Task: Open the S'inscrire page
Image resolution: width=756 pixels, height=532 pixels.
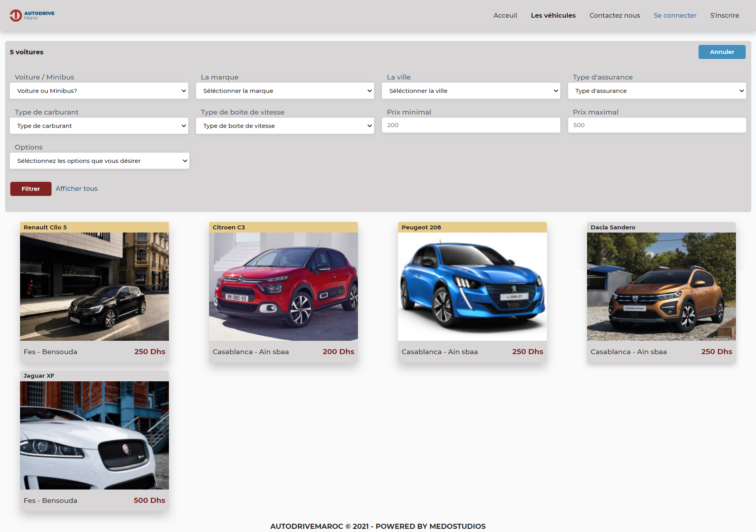Action: click(x=724, y=15)
